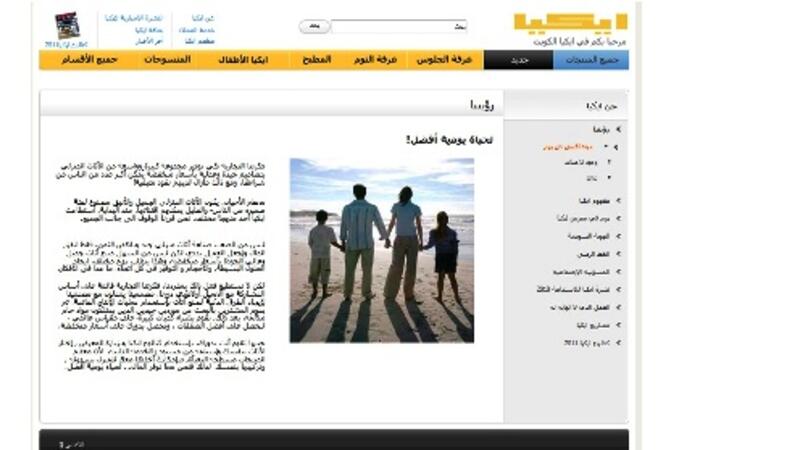The width and height of the screenshot is (800, 450).
Task: Select the غرفة الجلوس navigation tab
Action: click(444, 60)
